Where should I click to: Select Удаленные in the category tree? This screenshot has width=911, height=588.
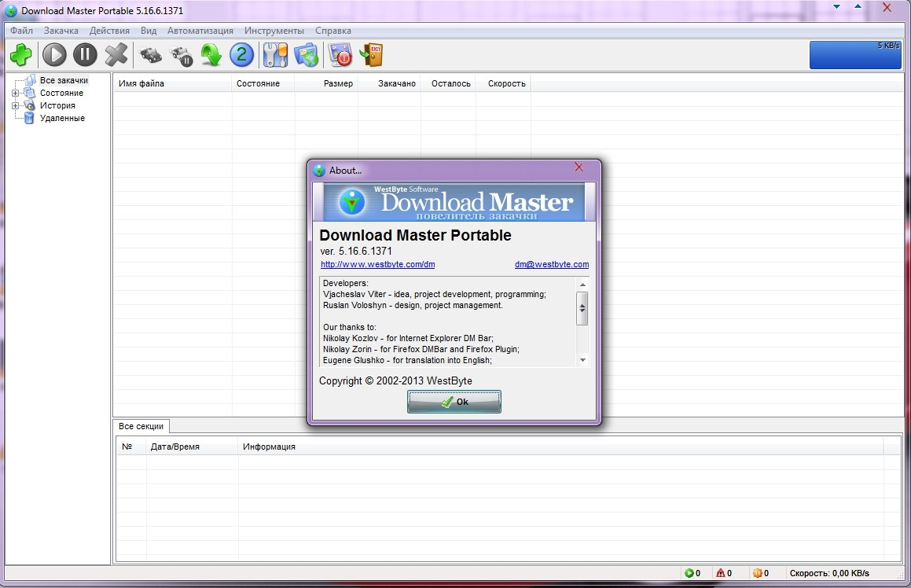point(62,118)
